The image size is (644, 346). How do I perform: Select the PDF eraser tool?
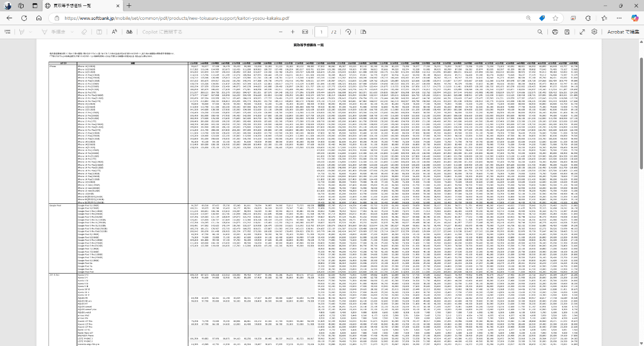tap(84, 32)
